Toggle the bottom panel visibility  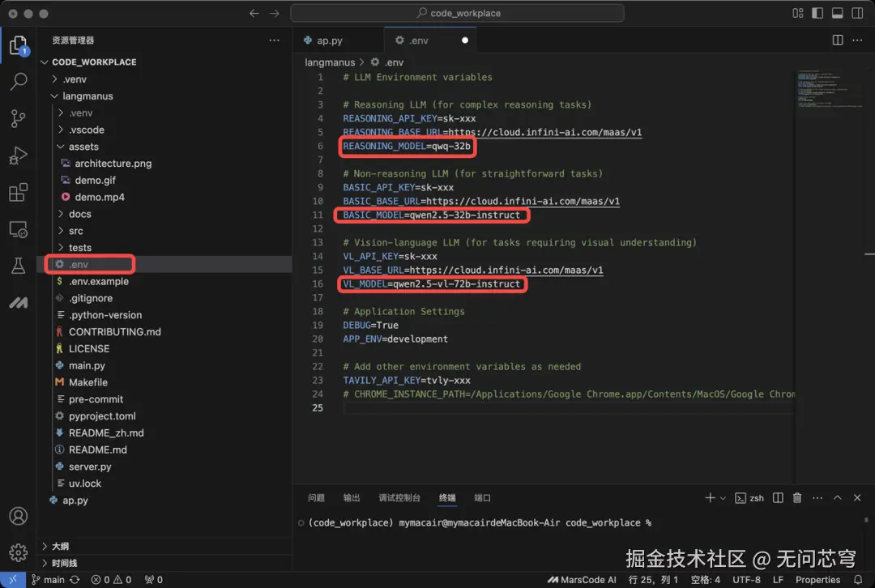(837, 13)
